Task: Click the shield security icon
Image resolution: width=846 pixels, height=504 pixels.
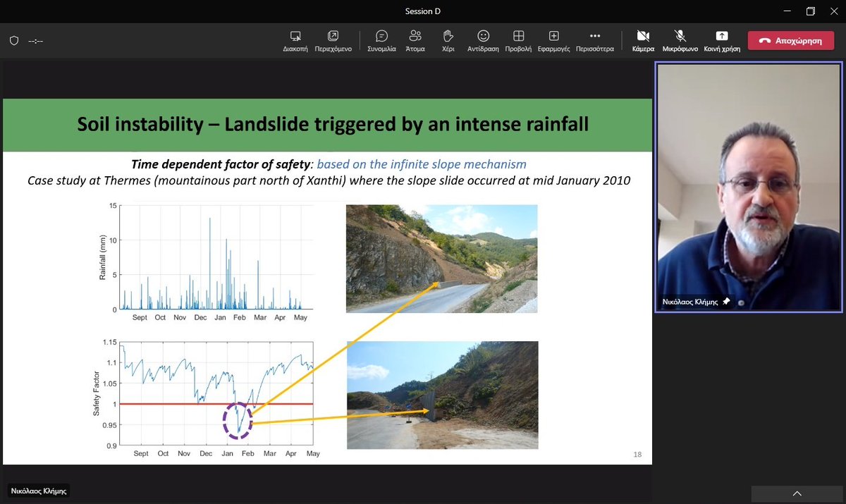Action: pyautogui.click(x=13, y=41)
